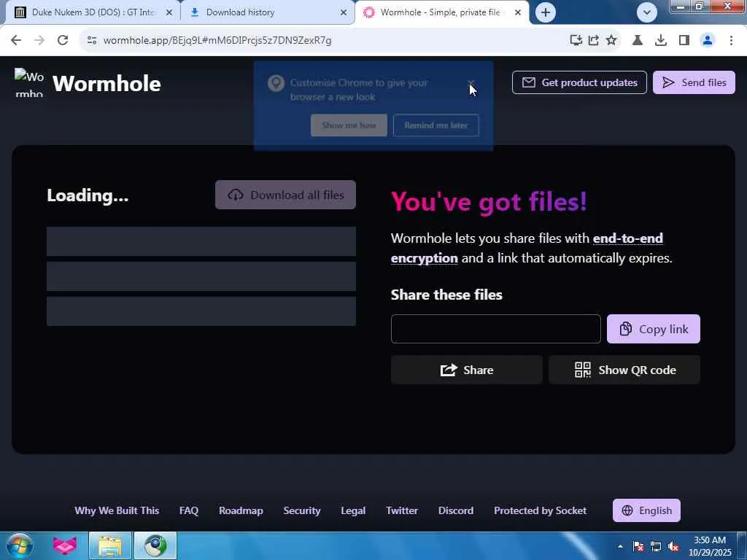Close the Duke Nukem 3D tab
The width and height of the screenshot is (747, 560).
click(x=169, y=12)
